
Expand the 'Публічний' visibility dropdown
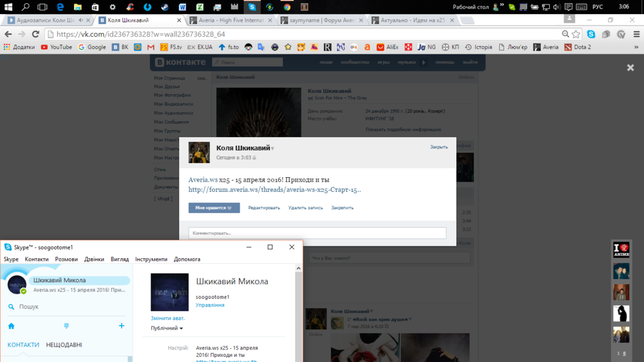tap(167, 328)
